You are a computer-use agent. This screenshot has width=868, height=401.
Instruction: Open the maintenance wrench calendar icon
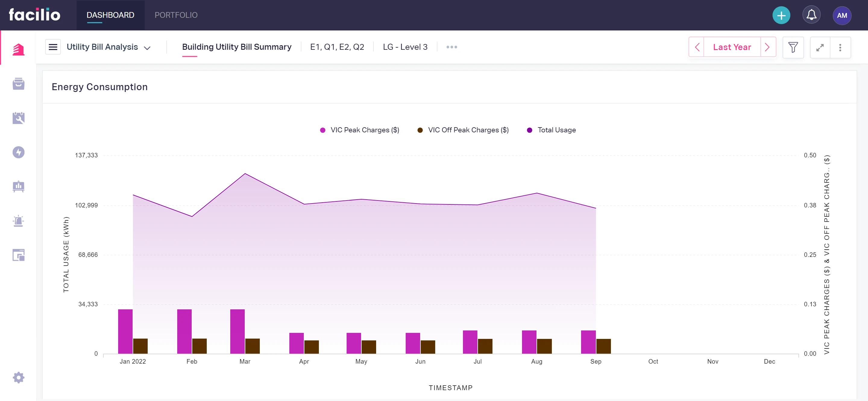coord(18,118)
